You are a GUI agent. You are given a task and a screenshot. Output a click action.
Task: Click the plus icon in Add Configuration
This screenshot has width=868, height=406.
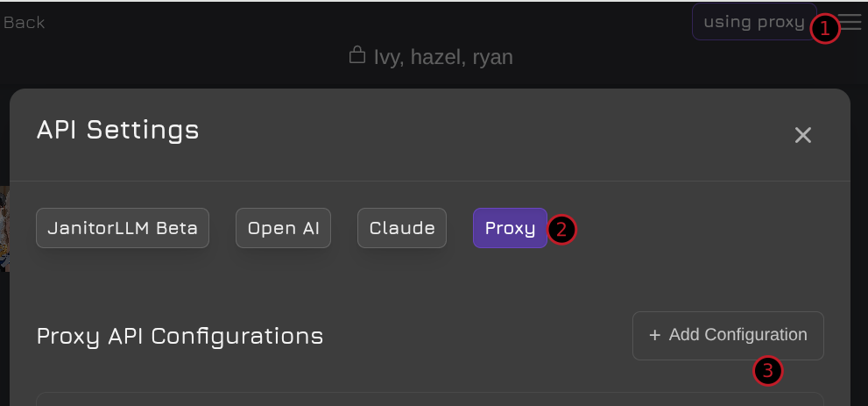pyautogui.click(x=654, y=335)
